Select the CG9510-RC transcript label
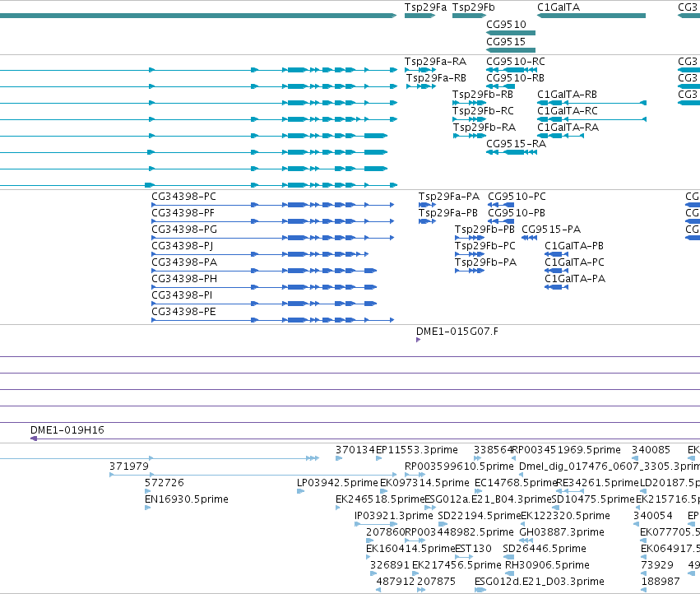The width and height of the screenshot is (700, 594). [x=516, y=61]
